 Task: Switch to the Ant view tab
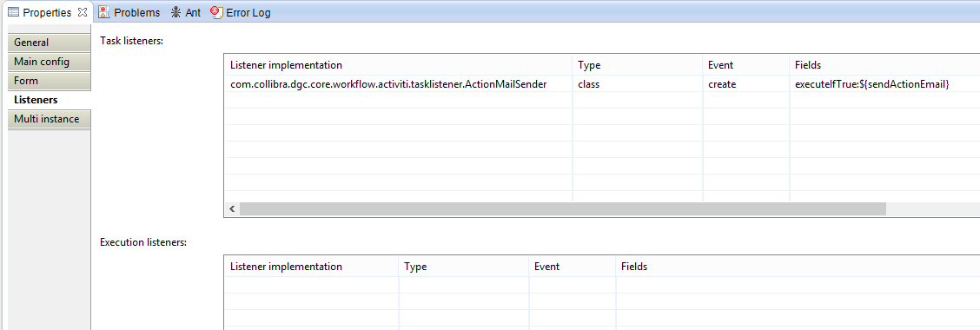coord(186,12)
